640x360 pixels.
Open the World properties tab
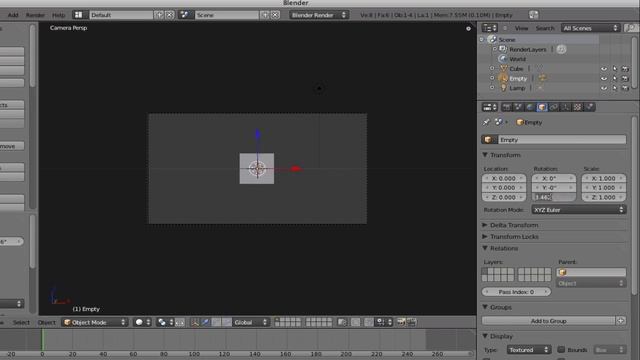pos(530,107)
